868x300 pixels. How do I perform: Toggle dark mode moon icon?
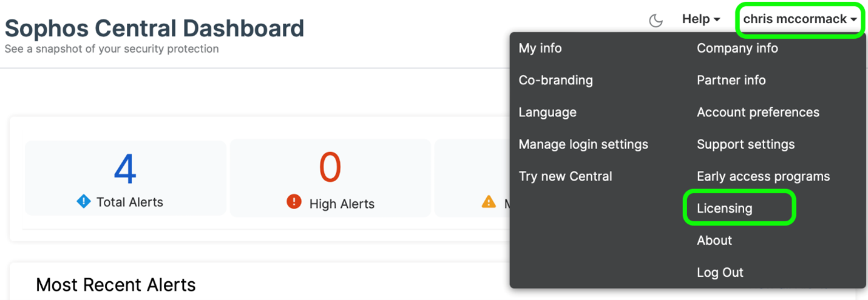pyautogui.click(x=656, y=21)
